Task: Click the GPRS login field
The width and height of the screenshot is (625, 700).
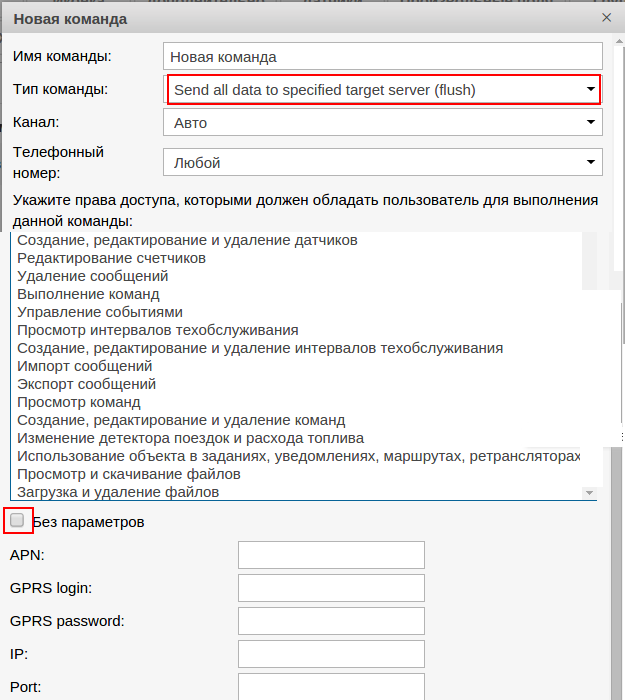Action: (x=331, y=588)
